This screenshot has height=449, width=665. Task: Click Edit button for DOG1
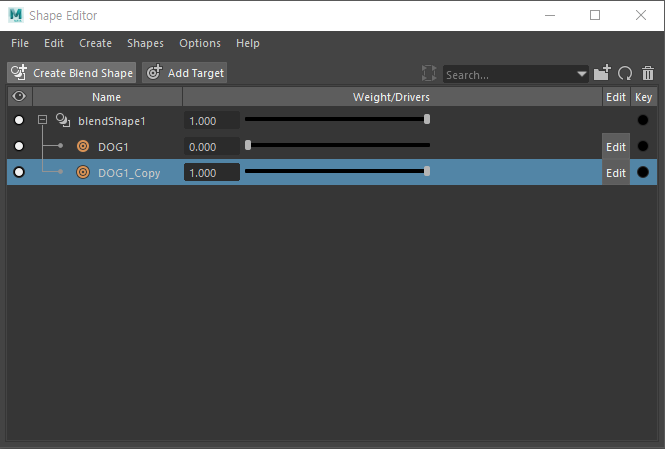coord(616,147)
